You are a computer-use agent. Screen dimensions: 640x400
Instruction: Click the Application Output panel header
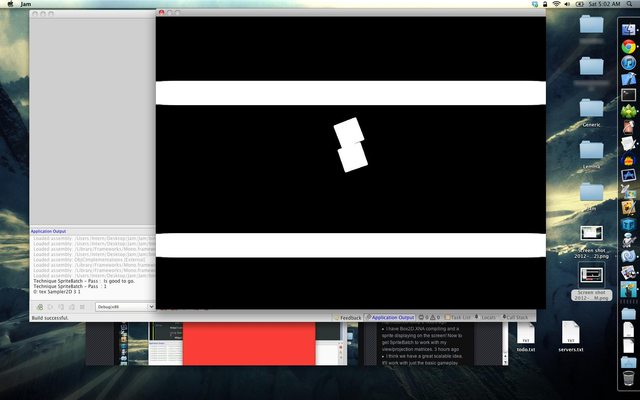[48, 231]
